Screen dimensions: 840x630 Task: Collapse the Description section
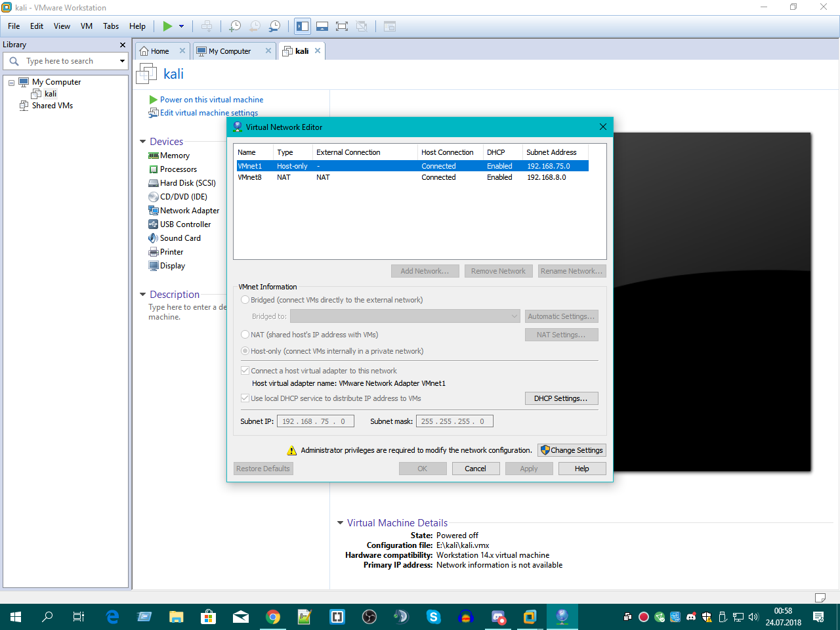click(x=143, y=295)
